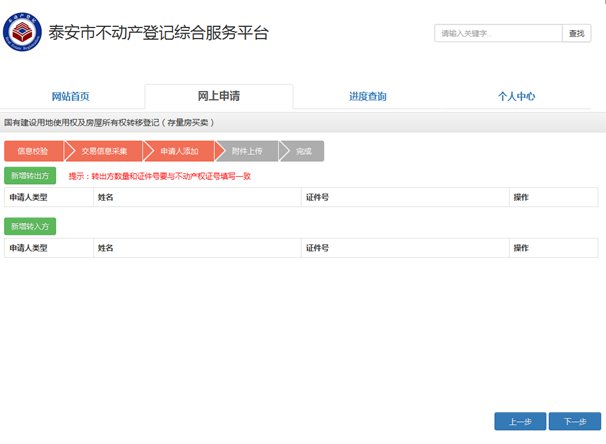Go to the 网站首页 tab
This screenshot has height=444, width=606.
pos(70,97)
